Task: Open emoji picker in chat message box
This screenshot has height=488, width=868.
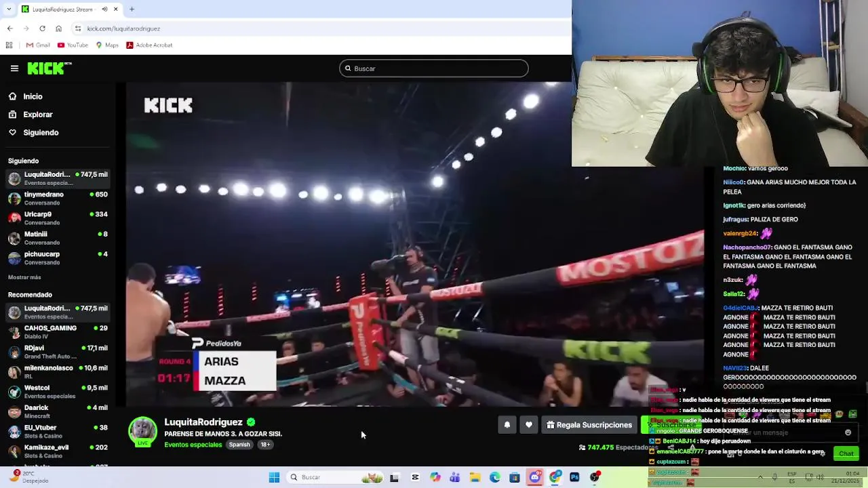Action: pyautogui.click(x=848, y=432)
